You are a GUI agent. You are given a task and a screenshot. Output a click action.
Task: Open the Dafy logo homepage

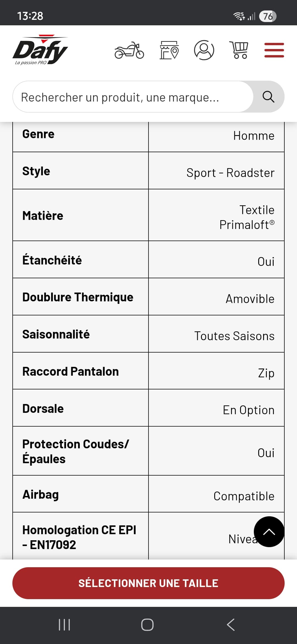point(40,50)
